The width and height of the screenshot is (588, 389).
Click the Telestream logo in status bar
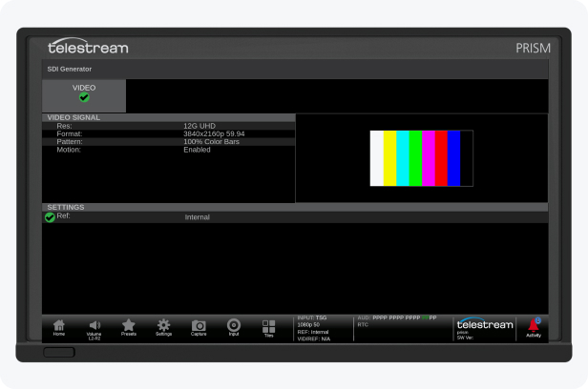coord(485,323)
